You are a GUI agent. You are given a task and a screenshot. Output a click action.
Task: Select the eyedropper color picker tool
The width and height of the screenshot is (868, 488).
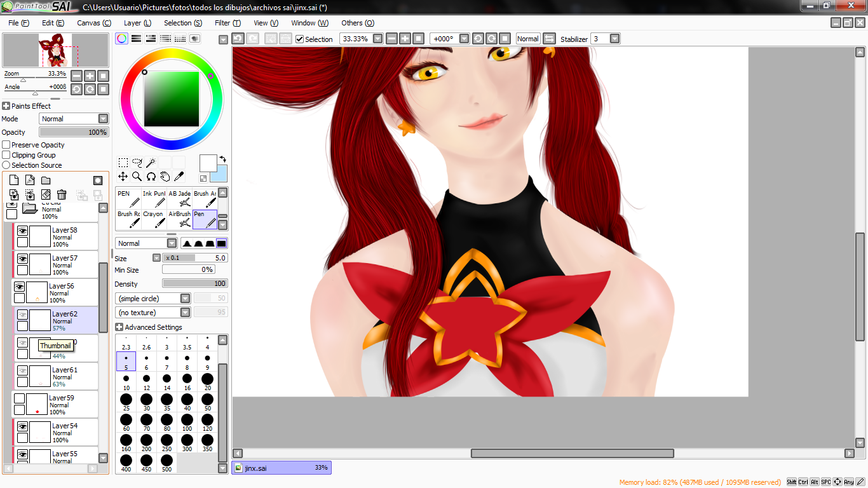[x=179, y=177]
